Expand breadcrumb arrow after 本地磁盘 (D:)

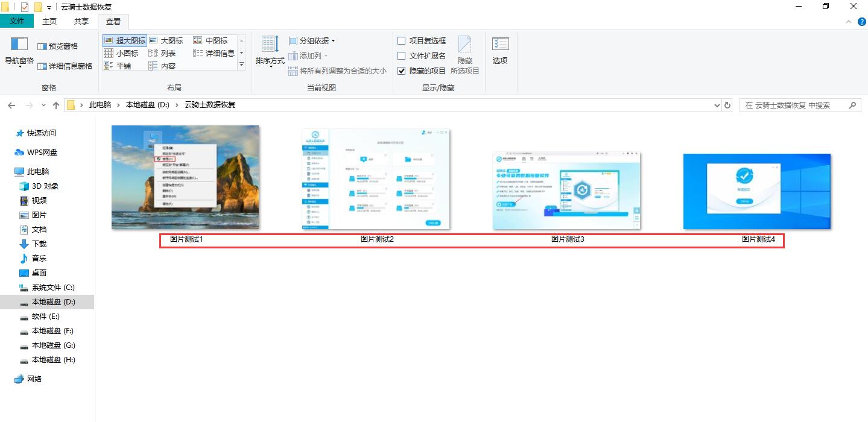[177, 105]
